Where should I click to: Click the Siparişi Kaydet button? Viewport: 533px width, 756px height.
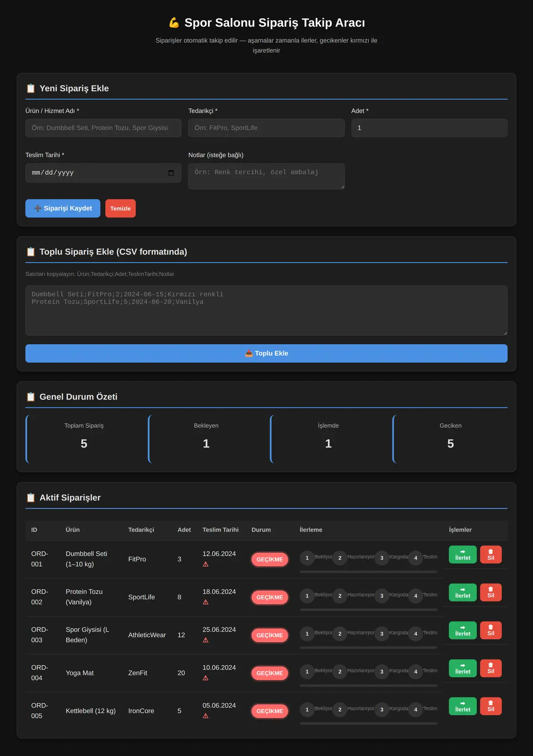click(x=63, y=208)
